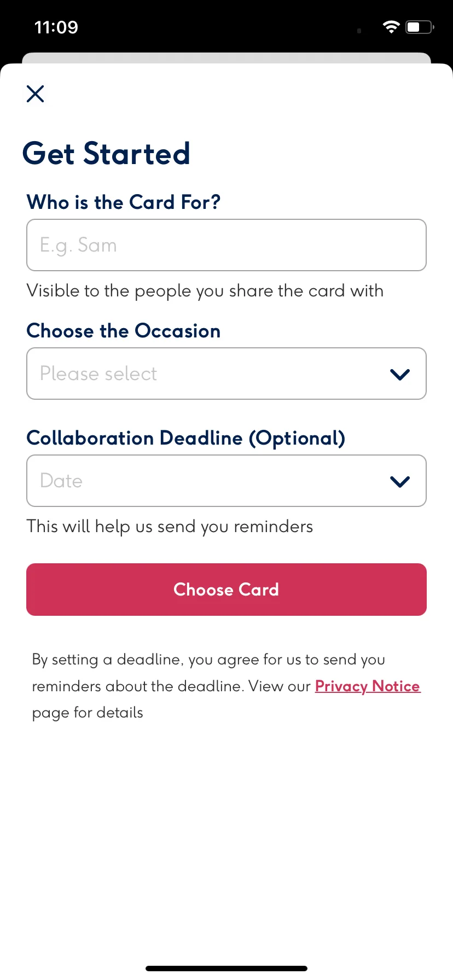Tap the Wi-Fi status icon
Viewport: 453px width, 980px height.
[391, 27]
